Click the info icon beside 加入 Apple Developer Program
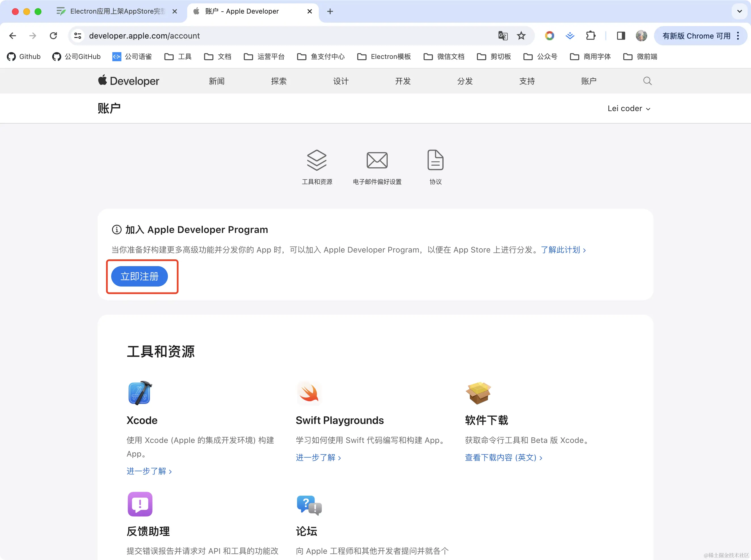 (x=116, y=230)
